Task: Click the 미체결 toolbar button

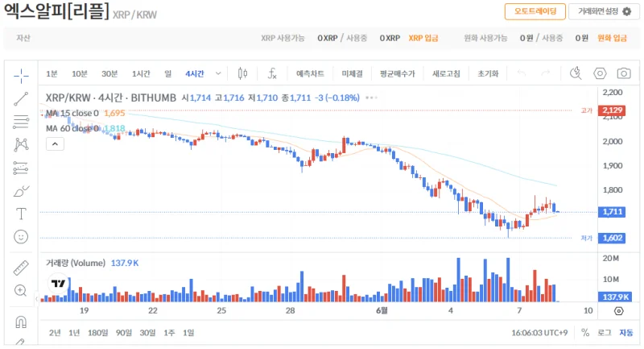Action: pyautogui.click(x=352, y=73)
